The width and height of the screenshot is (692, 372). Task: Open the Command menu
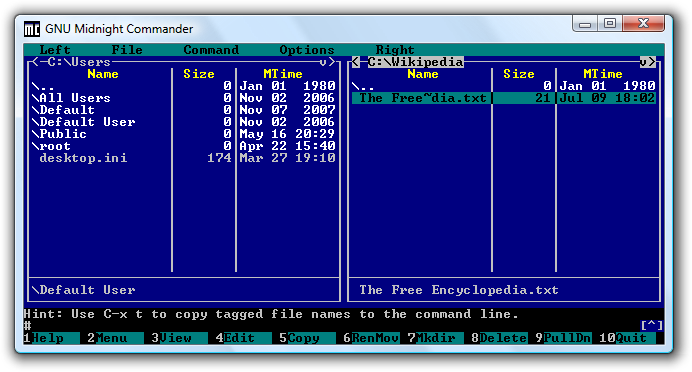211,50
